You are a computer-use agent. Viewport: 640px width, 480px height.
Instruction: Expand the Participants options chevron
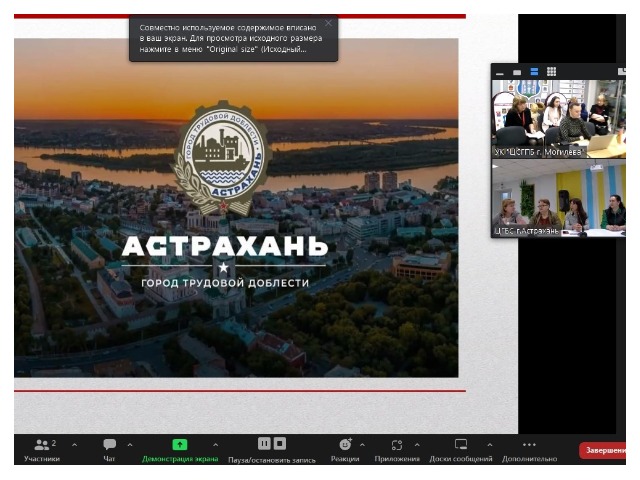click(x=74, y=445)
